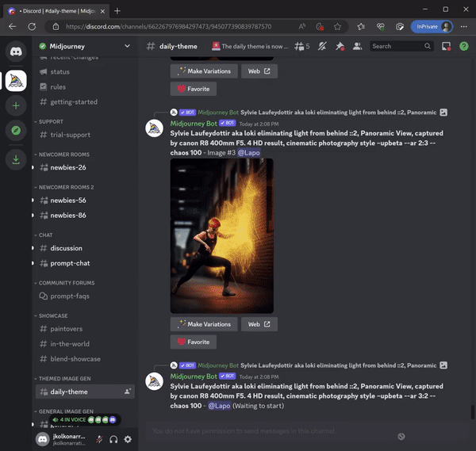This screenshot has height=451, width=476.
Task: Click the InPrivate profile button
Action: (432, 27)
